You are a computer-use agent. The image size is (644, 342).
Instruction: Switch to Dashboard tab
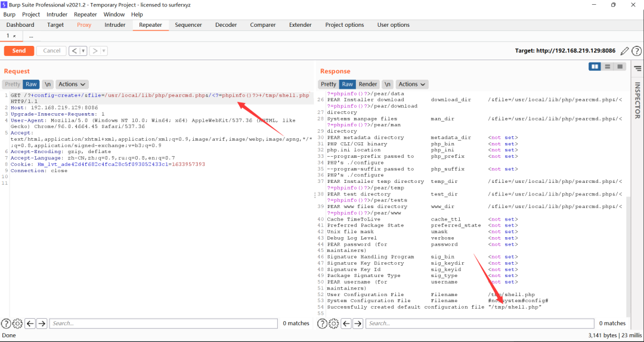click(20, 24)
